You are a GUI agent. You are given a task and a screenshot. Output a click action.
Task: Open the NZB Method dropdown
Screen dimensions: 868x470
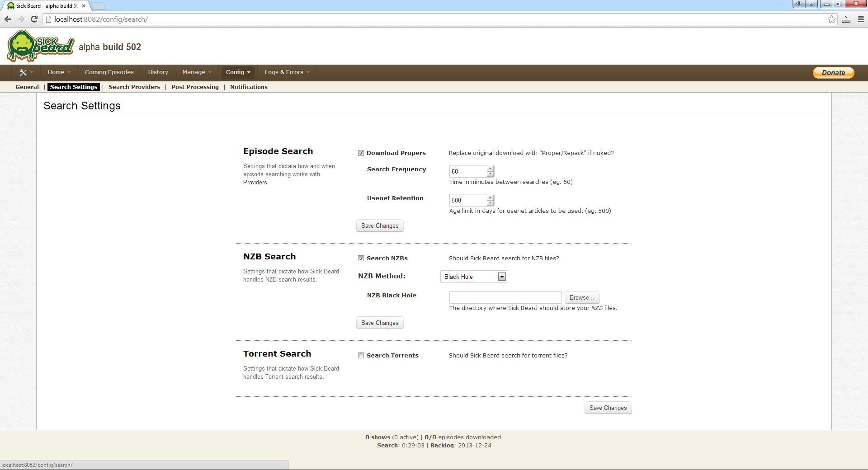[474, 277]
